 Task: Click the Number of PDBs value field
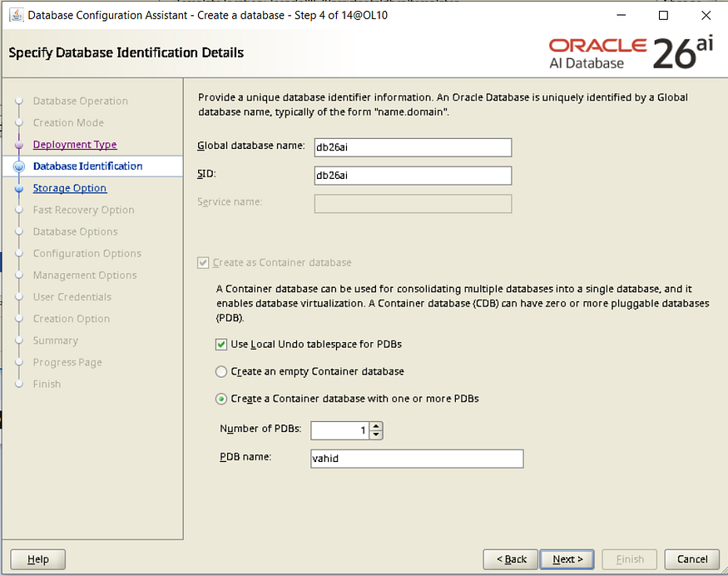tap(339, 430)
